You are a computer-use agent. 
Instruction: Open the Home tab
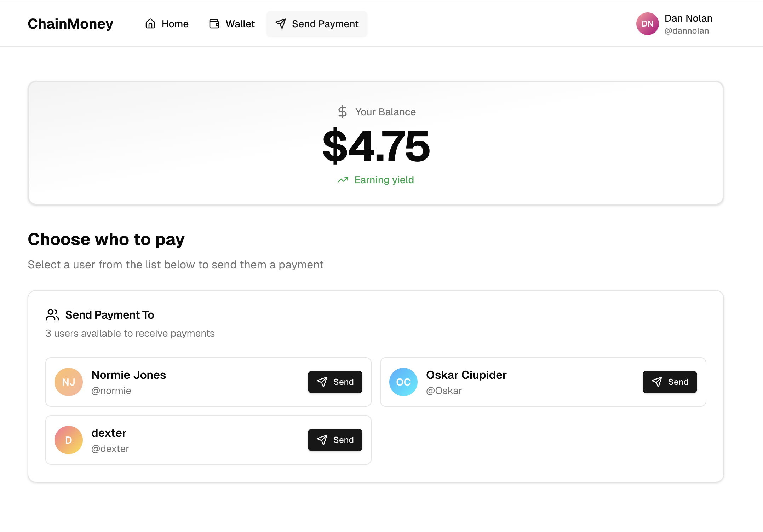[167, 24]
